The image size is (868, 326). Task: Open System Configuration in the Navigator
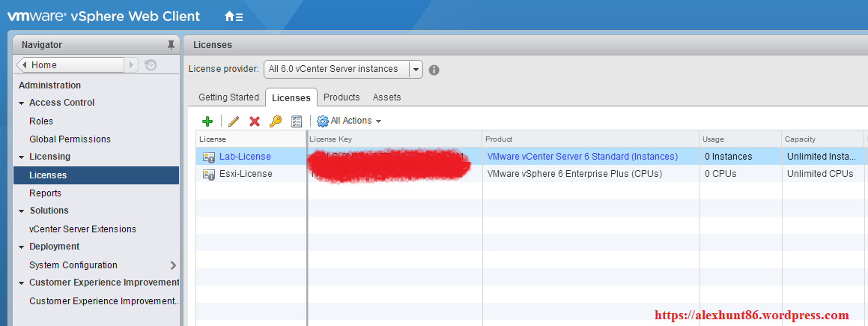[x=73, y=265]
